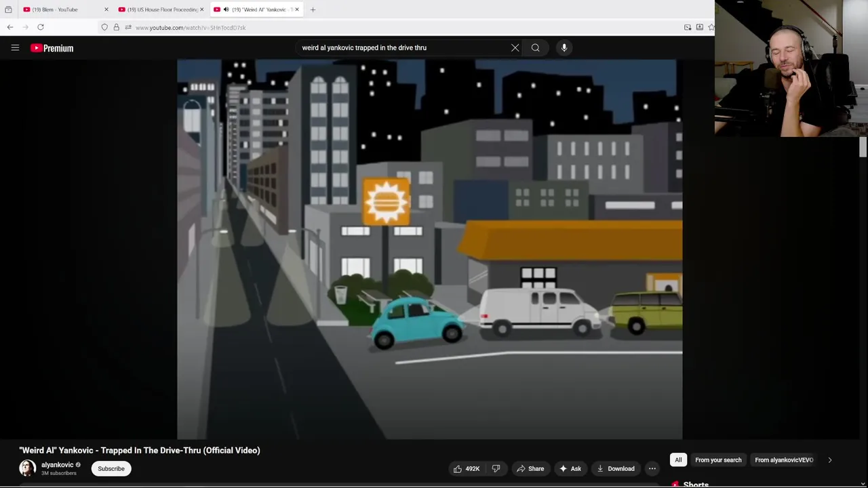The width and height of the screenshot is (868, 488).
Task: Open browser tab list button
Action: [x=8, y=9]
